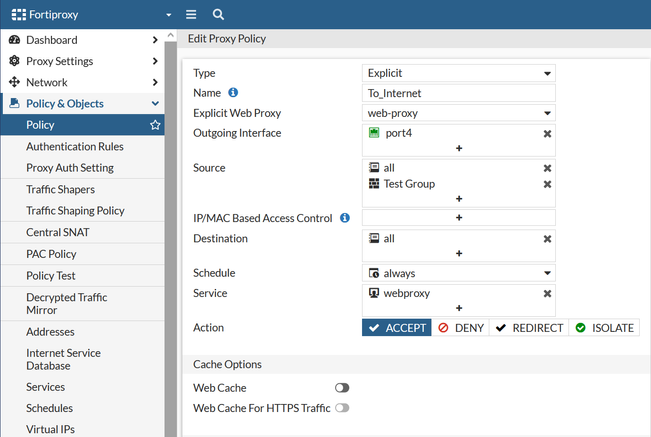Click the IP/MAC Access Control info icon
Viewport: 651px width, 437px height.
[344, 218]
